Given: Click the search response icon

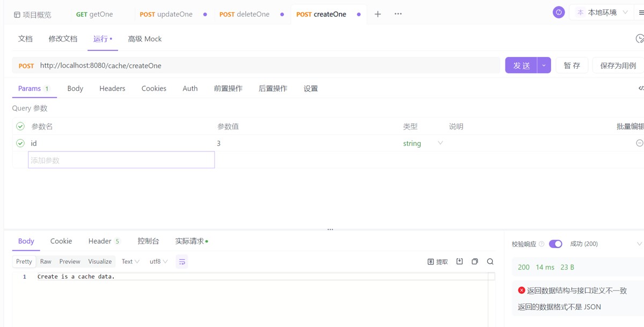Looking at the screenshot, I should tap(490, 261).
